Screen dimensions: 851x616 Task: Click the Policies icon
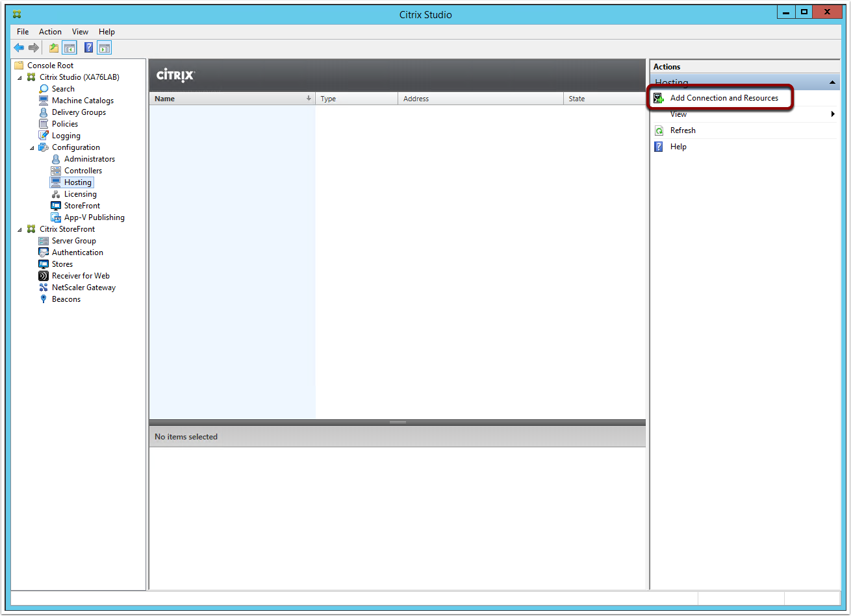coord(44,124)
